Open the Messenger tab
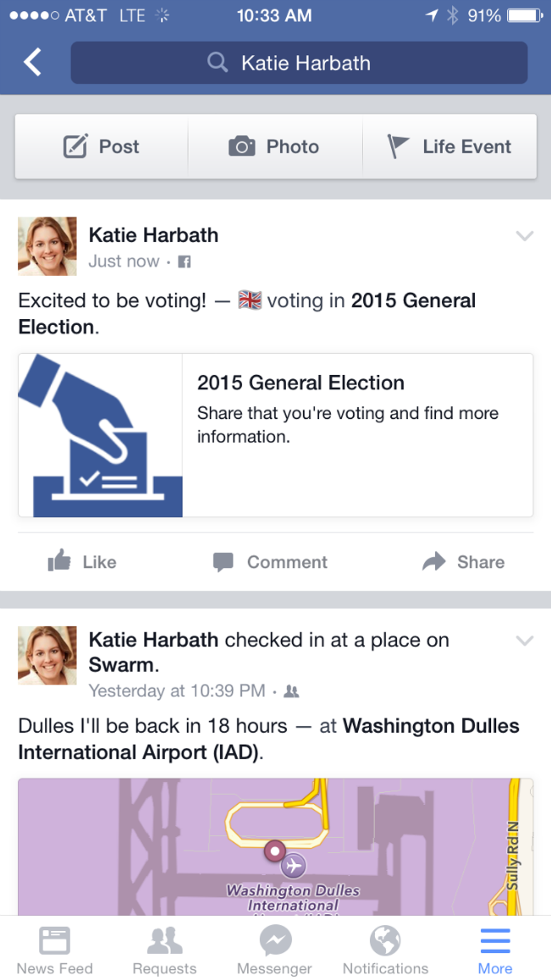 tap(274, 948)
